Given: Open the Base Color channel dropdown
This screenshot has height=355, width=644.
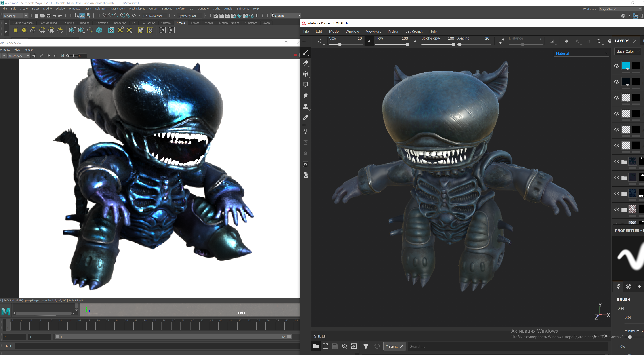Looking at the screenshot, I should point(628,51).
